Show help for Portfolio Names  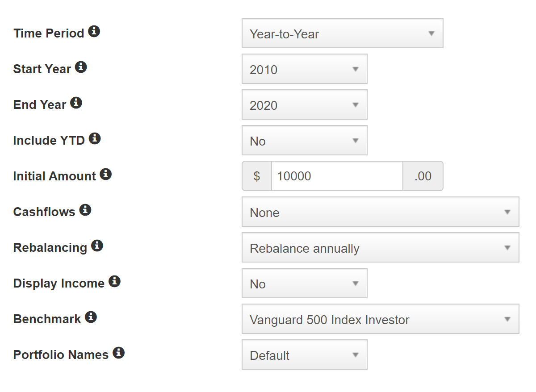(x=118, y=353)
